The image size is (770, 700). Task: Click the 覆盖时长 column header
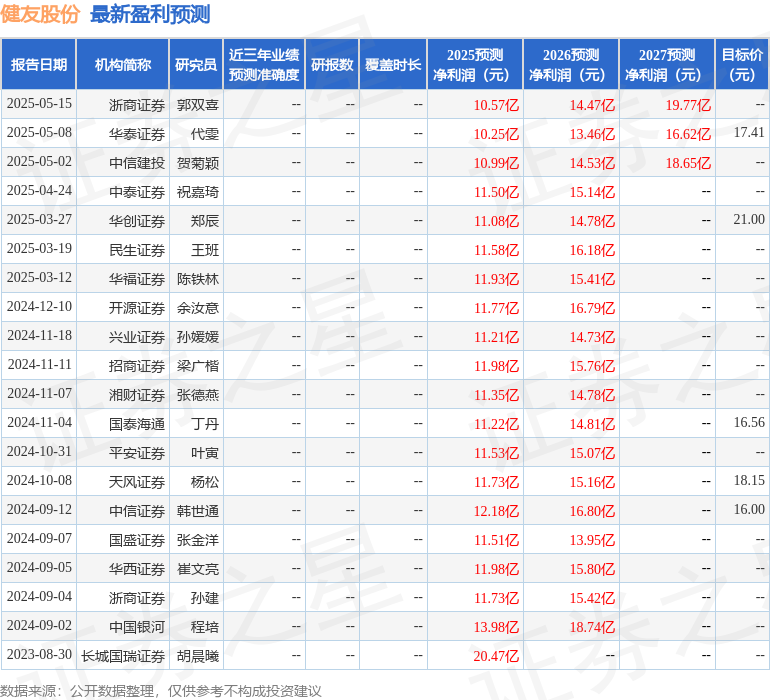(x=393, y=64)
